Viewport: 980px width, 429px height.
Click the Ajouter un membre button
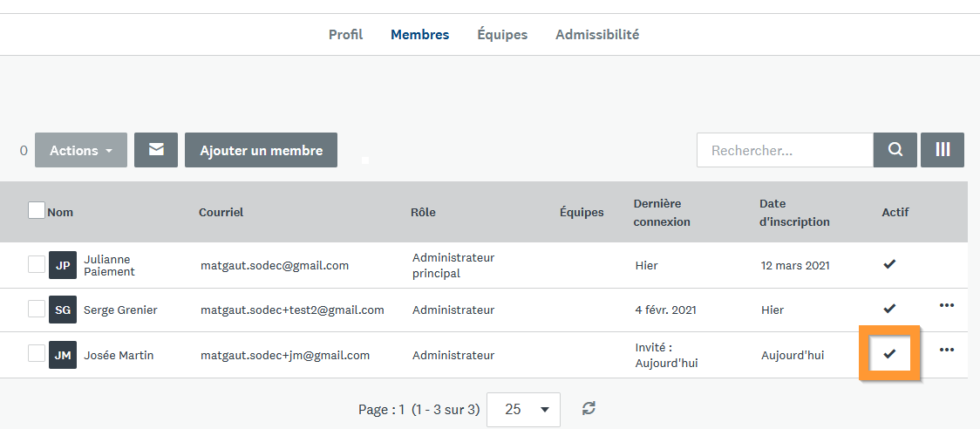tap(261, 150)
